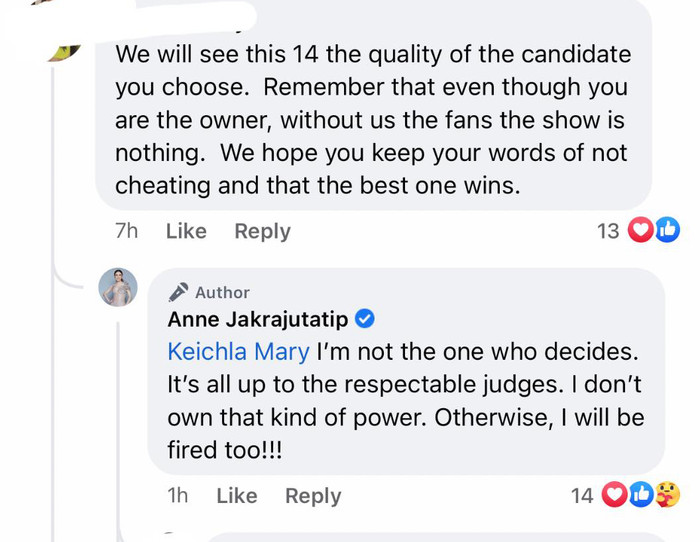
Task: Click the care emoji reaction on Anne's reply
Action: pyautogui.click(x=667, y=494)
